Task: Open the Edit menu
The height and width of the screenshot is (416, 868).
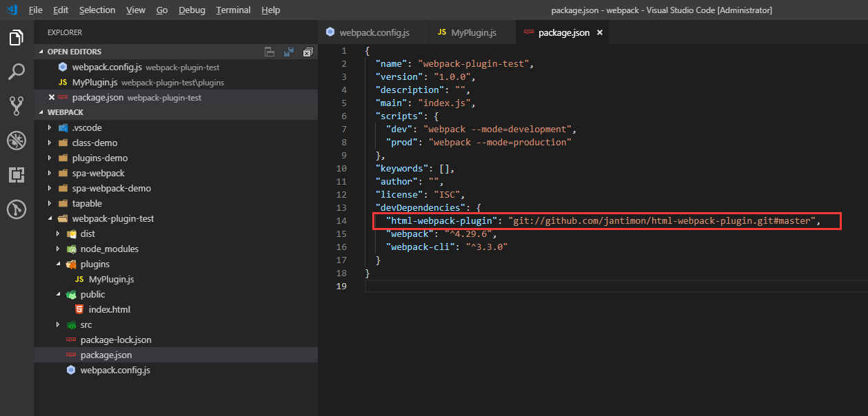Action: [61, 10]
